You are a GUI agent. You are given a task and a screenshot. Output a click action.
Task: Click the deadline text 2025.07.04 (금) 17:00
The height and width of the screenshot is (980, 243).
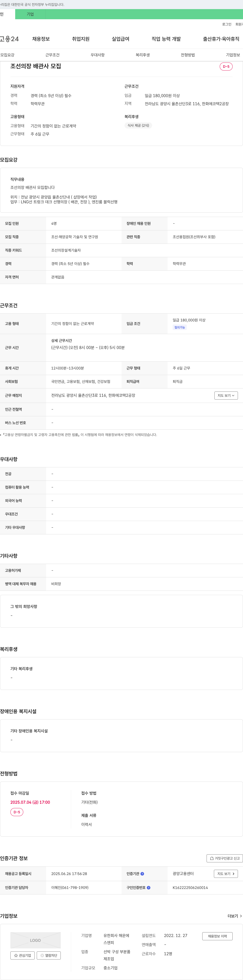coord(30,802)
